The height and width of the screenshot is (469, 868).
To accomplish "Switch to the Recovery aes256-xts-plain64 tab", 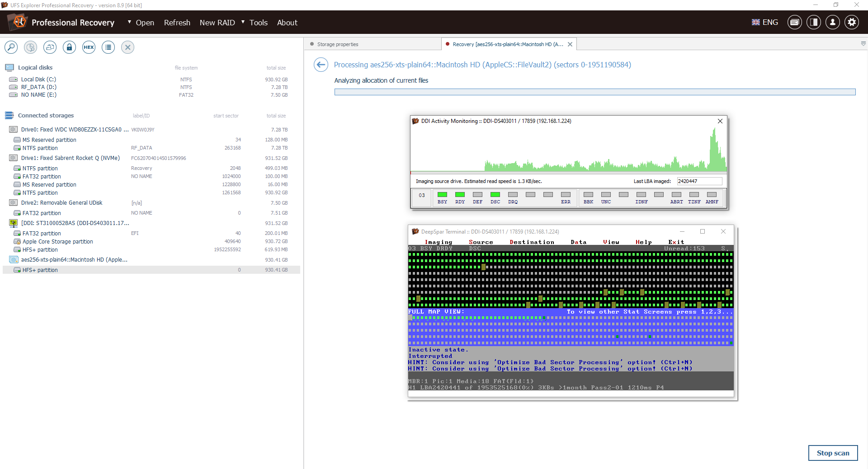I will click(x=508, y=44).
